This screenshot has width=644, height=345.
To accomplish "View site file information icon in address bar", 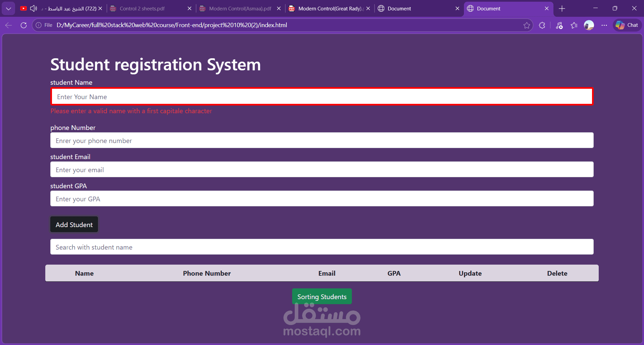I will [38, 25].
